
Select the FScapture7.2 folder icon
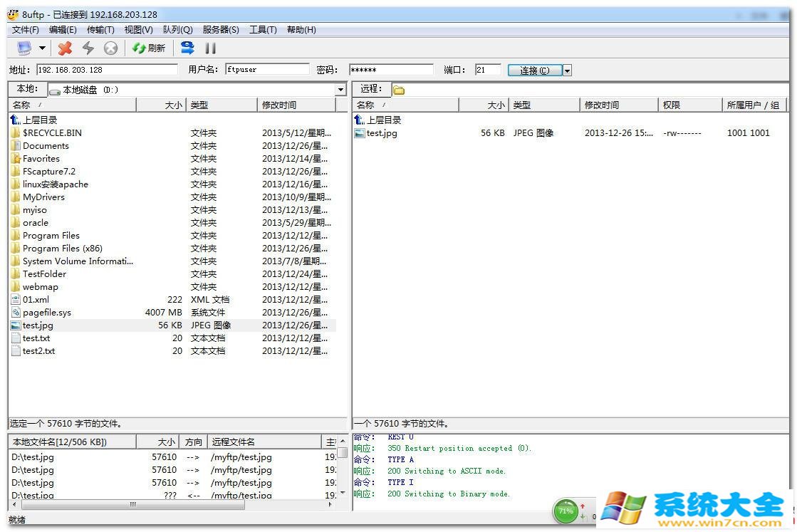click(16, 171)
